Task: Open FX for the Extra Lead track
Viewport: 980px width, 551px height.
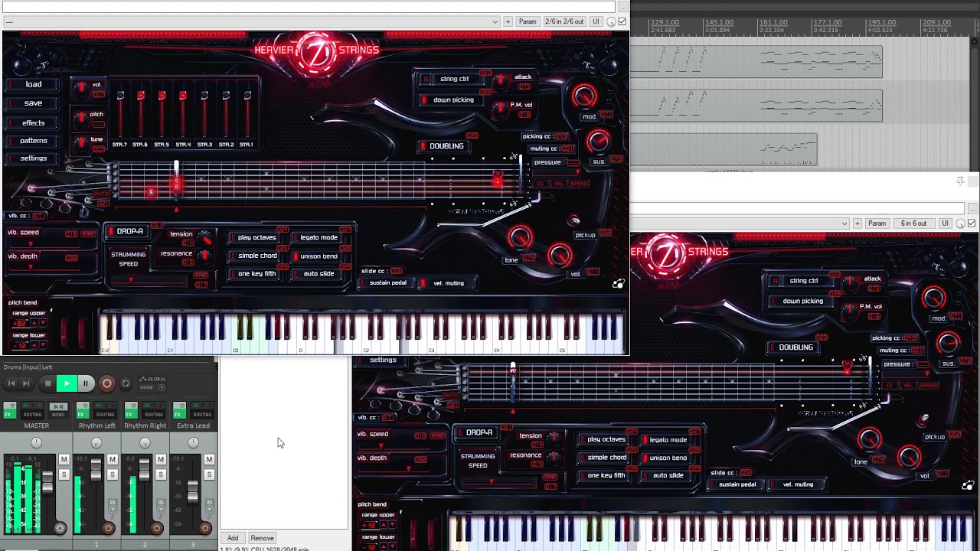Action: pyautogui.click(x=179, y=412)
